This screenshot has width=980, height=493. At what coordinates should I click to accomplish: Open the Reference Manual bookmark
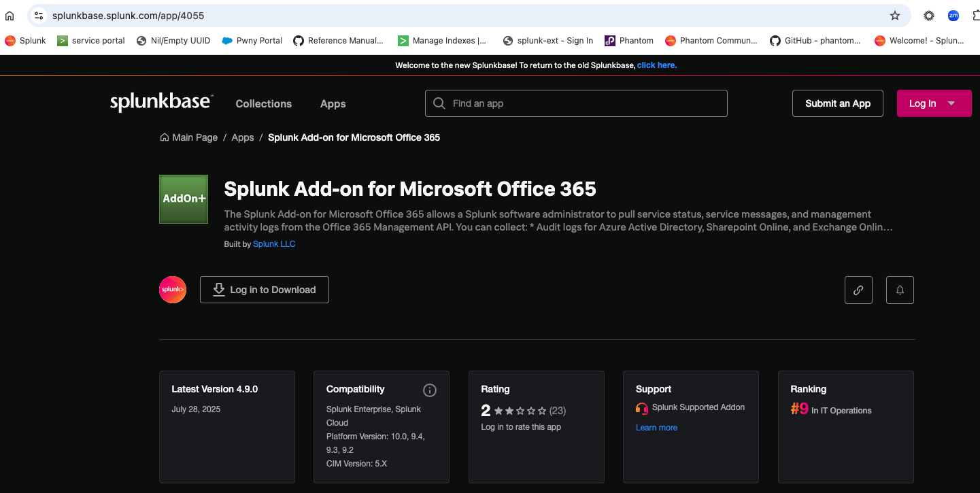click(x=339, y=41)
